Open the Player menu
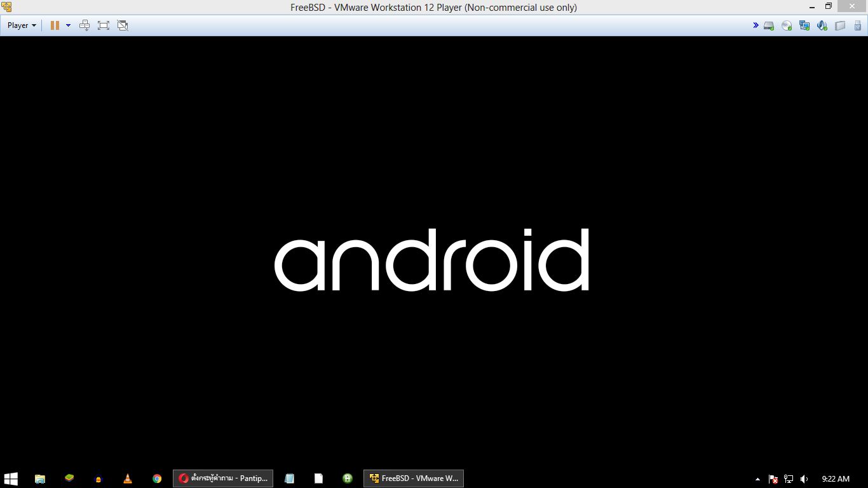868x488 pixels. point(22,25)
